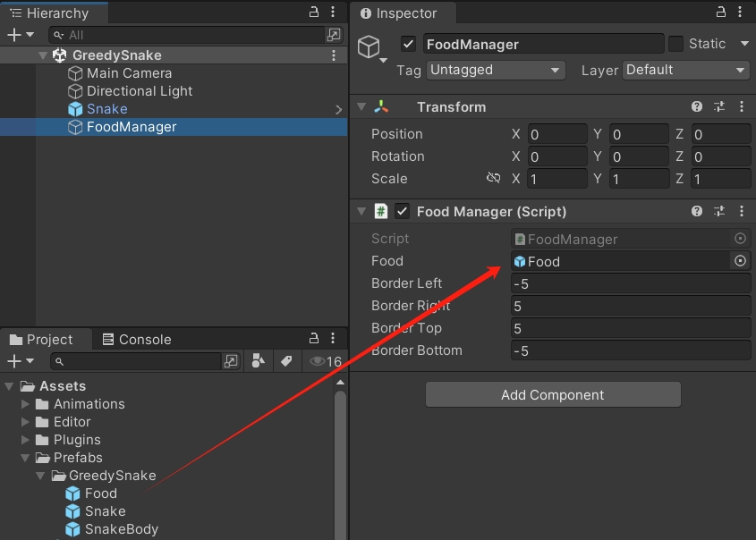Select the Food prefab in Assets
Viewport: 756px width, 540px height.
(x=101, y=494)
